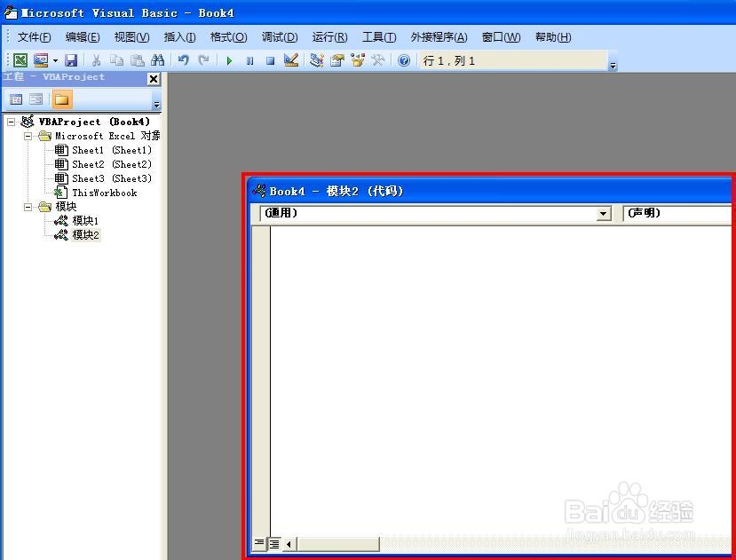This screenshot has height=560, width=736.
Task: Open the 编辑(E) menu
Action: click(83, 37)
